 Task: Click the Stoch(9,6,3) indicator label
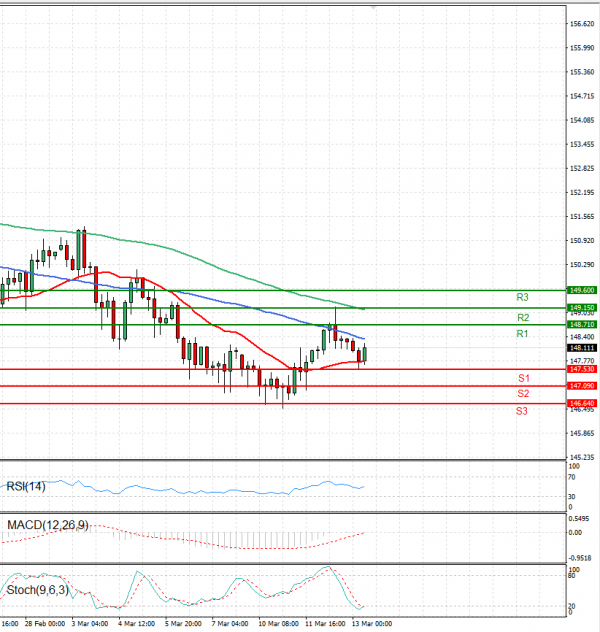(37, 590)
